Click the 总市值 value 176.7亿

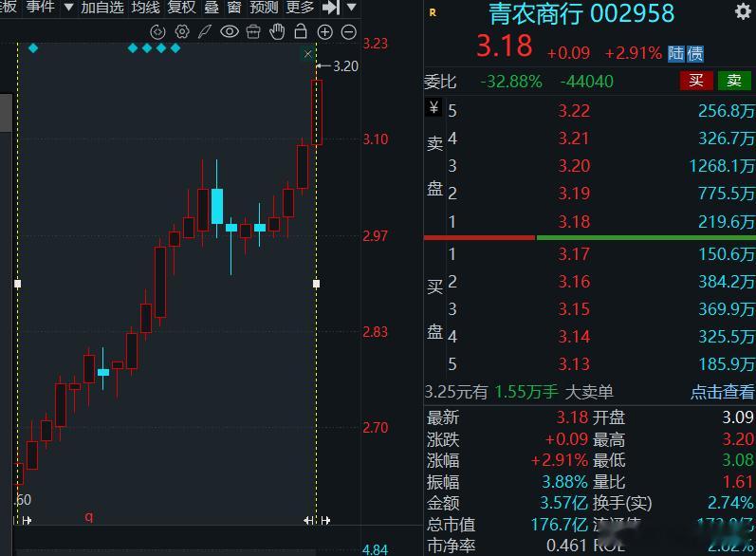(x=560, y=524)
